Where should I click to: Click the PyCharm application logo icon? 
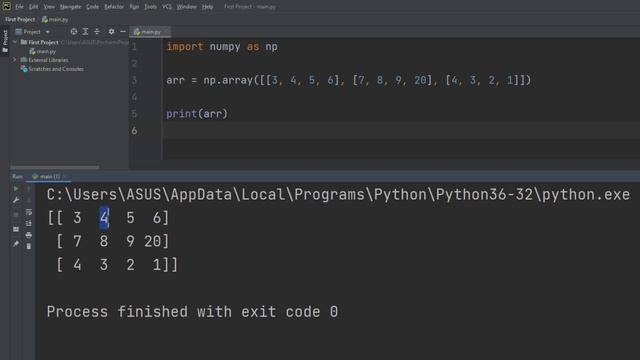click(7, 6)
